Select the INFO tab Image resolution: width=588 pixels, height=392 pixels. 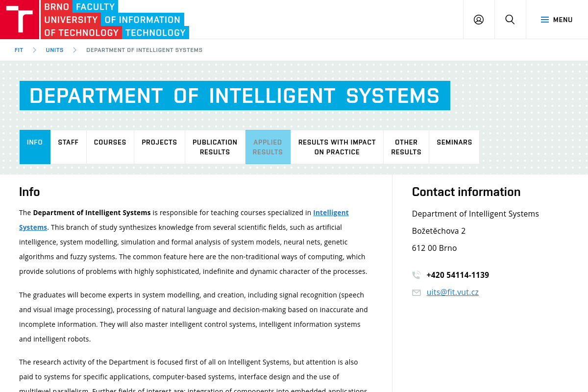click(35, 147)
